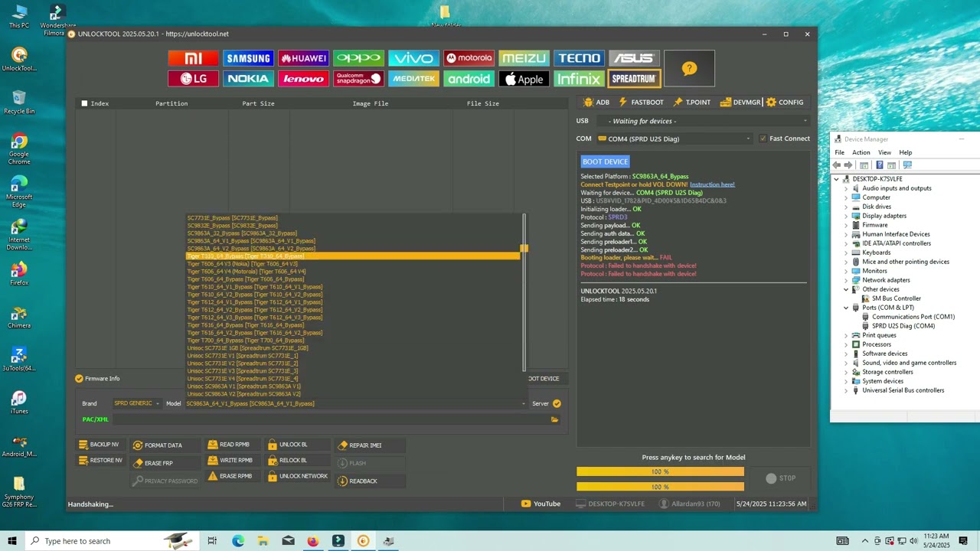This screenshot has height=551, width=980.
Task: Open the Oppo brand section
Action: click(x=358, y=58)
